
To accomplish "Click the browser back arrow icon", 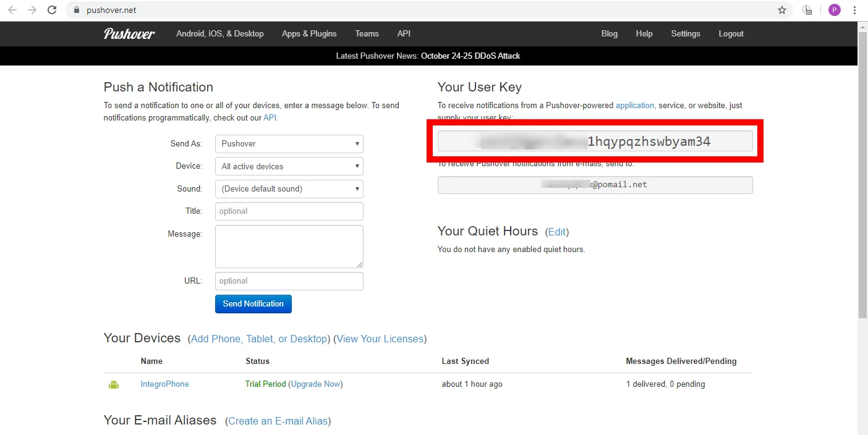I will [12, 10].
